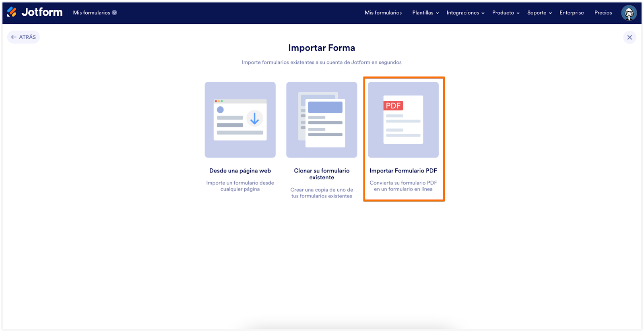Click the 'Importar Forma' heading
644x332 pixels.
click(x=322, y=48)
